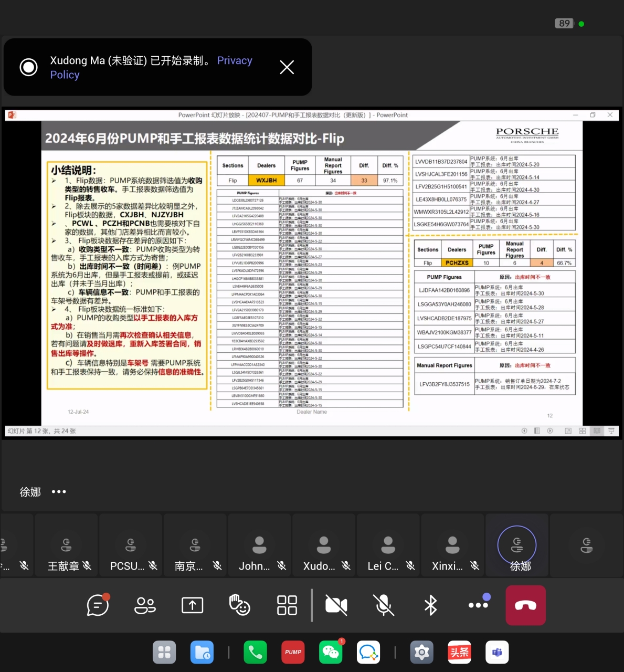This screenshot has width=624, height=672.
Task: Click the PCHZXS dealer cell
Action: click(457, 263)
